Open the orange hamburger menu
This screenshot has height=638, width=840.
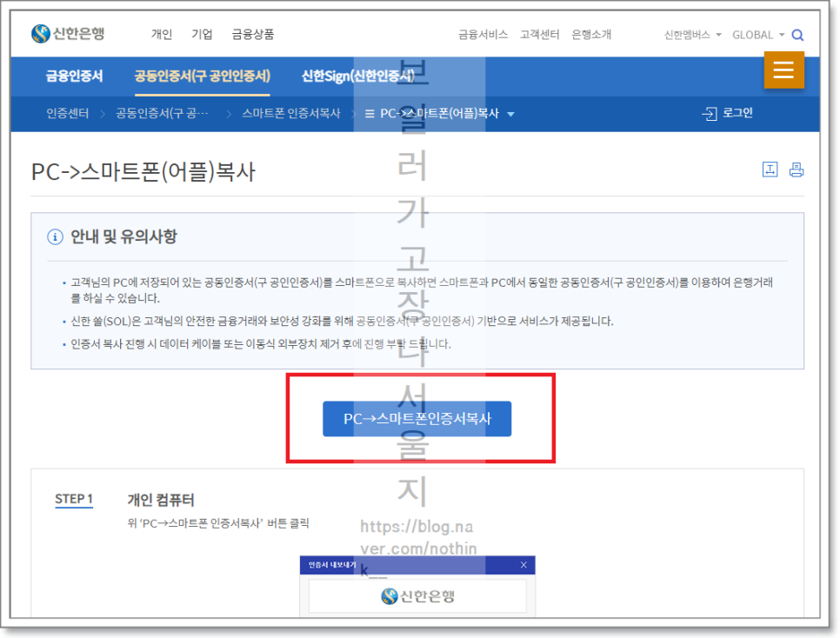(x=783, y=70)
